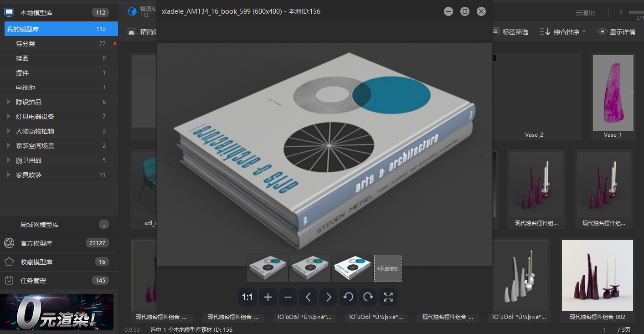This screenshot has height=334, width=644.
Task: Expand the 家具软装 category
Action: pos(9,175)
